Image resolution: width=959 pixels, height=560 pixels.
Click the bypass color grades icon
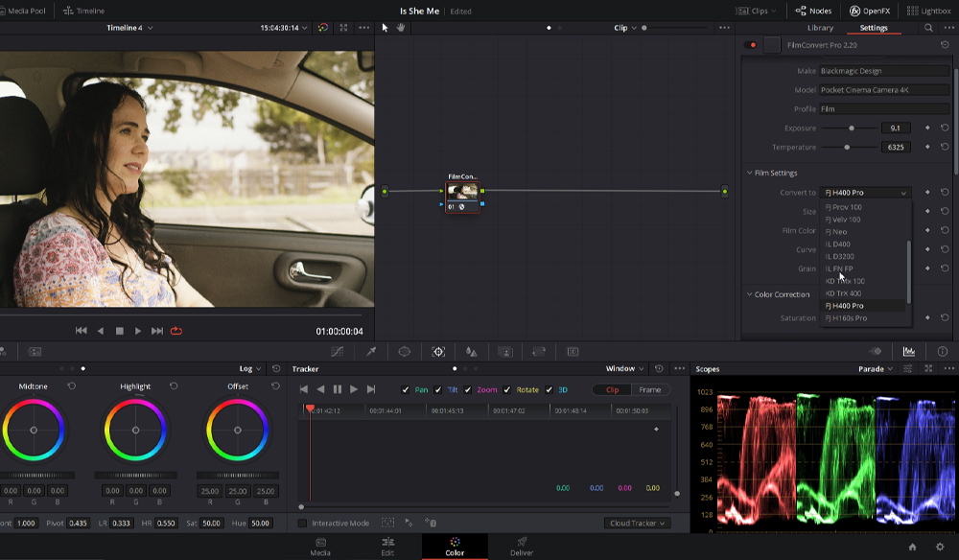pos(323,28)
